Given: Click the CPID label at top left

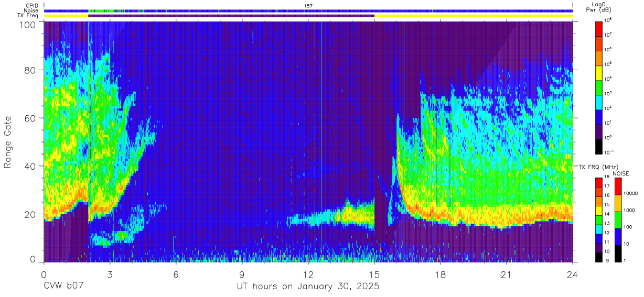Looking at the screenshot, I should point(31,6).
